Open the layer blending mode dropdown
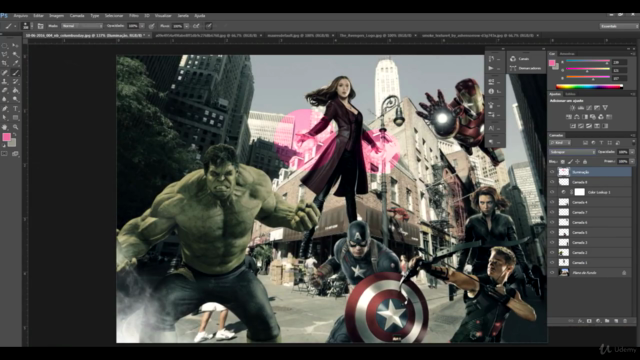 pos(572,152)
